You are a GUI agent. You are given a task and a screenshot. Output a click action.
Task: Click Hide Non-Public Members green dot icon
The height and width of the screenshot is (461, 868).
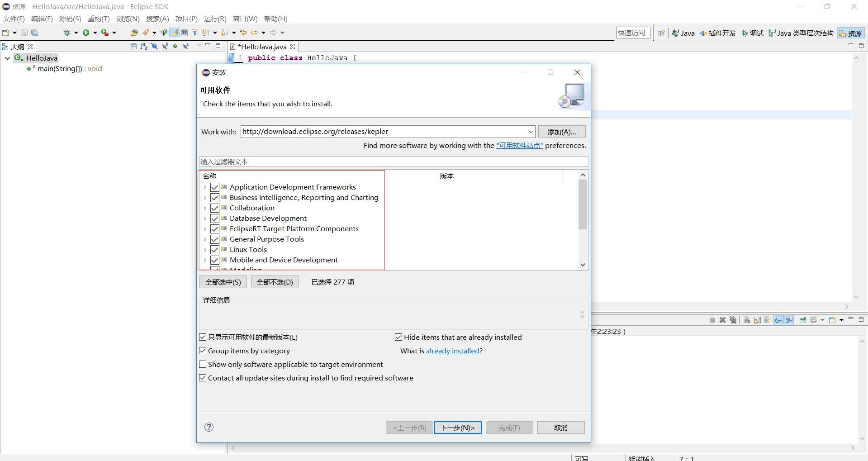pyautogui.click(x=175, y=46)
